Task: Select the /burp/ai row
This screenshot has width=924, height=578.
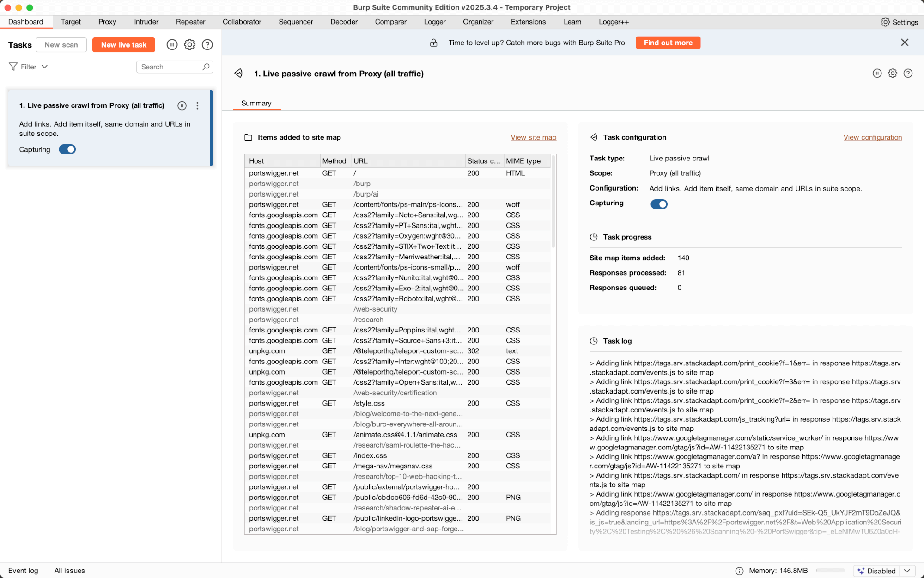Action: click(397, 195)
